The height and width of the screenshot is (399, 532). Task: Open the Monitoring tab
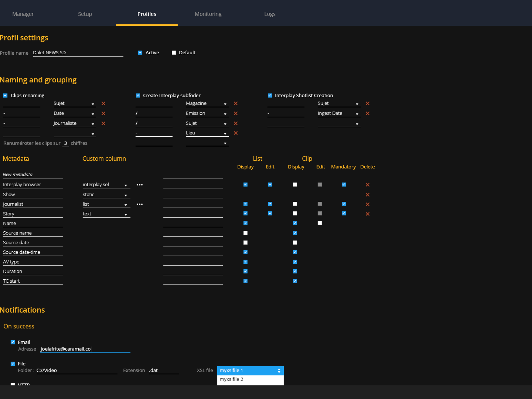(x=208, y=14)
